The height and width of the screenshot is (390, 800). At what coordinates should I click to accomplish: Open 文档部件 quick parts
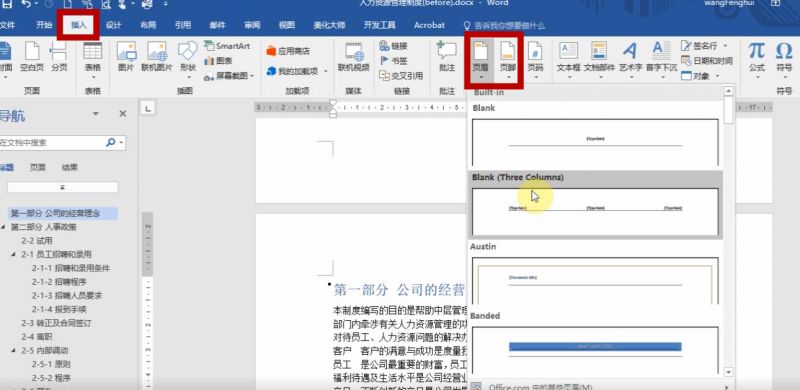pos(599,60)
